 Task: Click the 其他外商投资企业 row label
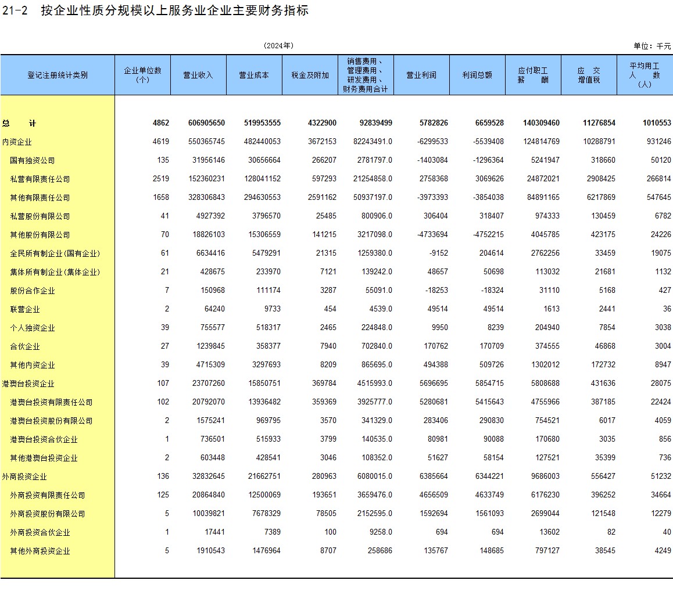40,551
